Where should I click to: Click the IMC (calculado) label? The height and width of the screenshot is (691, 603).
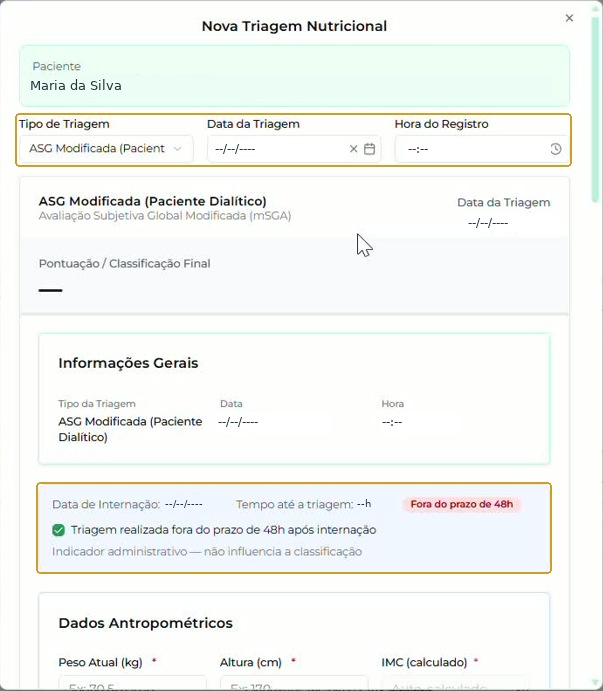click(x=424, y=662)
